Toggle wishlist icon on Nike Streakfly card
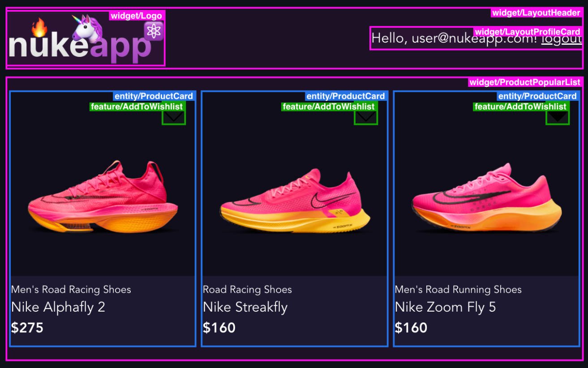 tap(366, 118)
